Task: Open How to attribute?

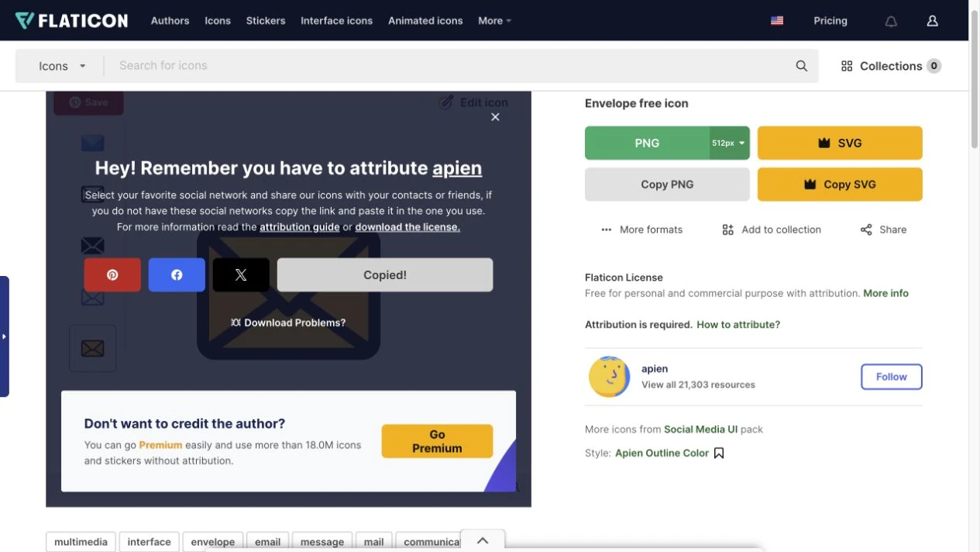Action: 738,325
